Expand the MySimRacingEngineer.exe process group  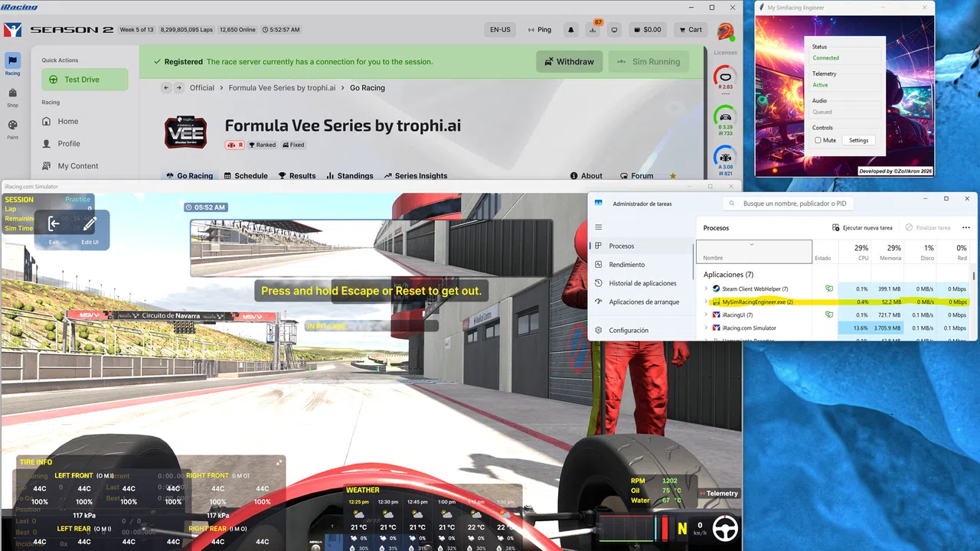click(x=706, y=302)
